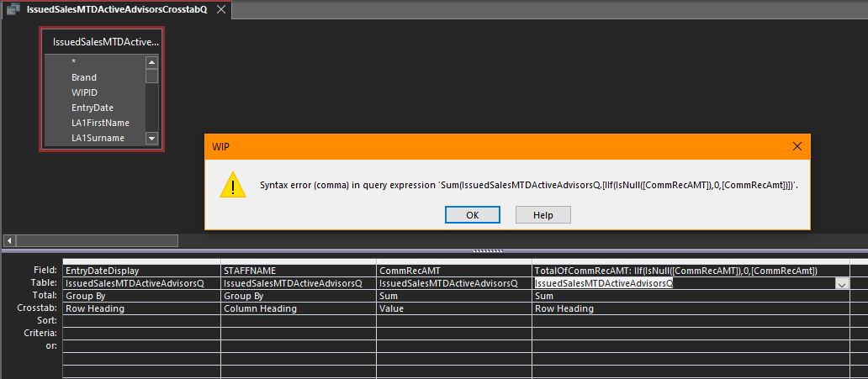Click the horizontal scrollbar thumb
Screen dimensions: 868x379
[97, 240]
